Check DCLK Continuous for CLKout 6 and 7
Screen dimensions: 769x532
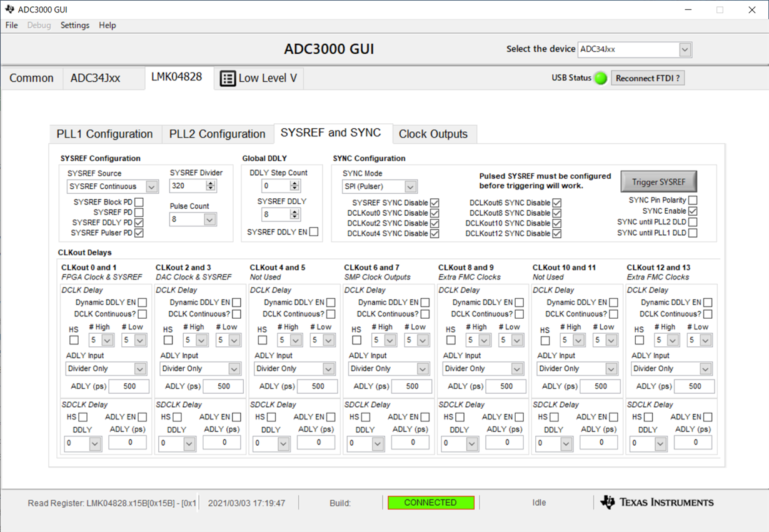click(425, 314)
